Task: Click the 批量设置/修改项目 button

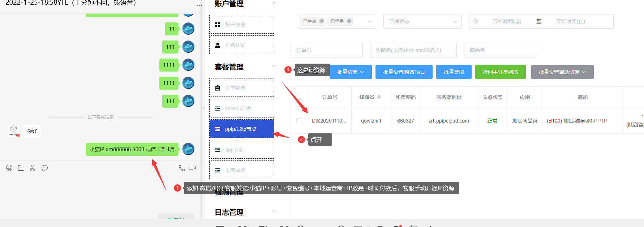Action: [404, 72]
